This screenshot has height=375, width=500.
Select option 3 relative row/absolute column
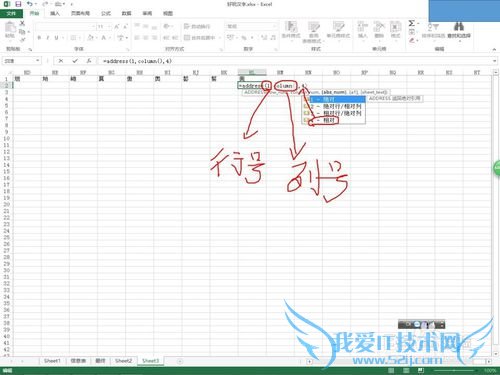pyautogui.click(x=333, y=113)
